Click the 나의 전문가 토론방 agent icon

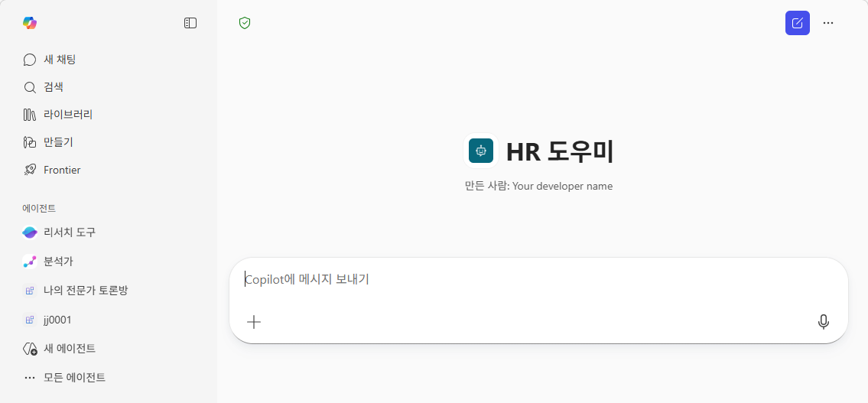(x=30, y=290)
